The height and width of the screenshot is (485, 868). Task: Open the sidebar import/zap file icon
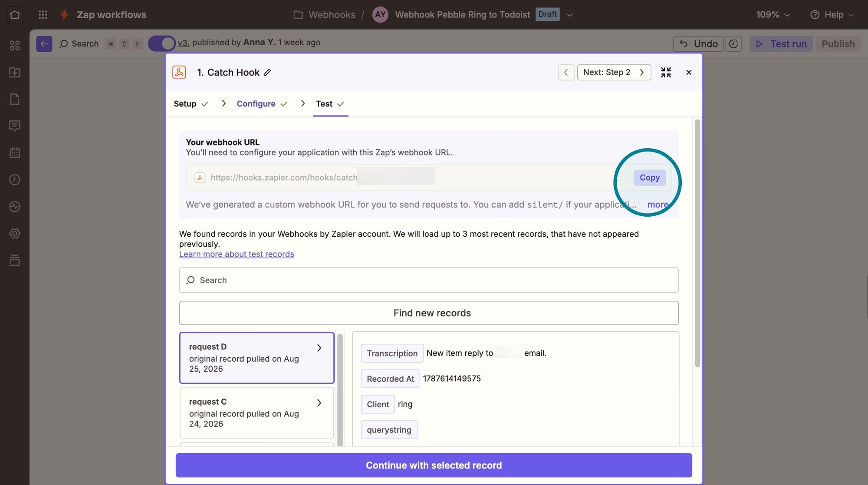coord(15,73)
